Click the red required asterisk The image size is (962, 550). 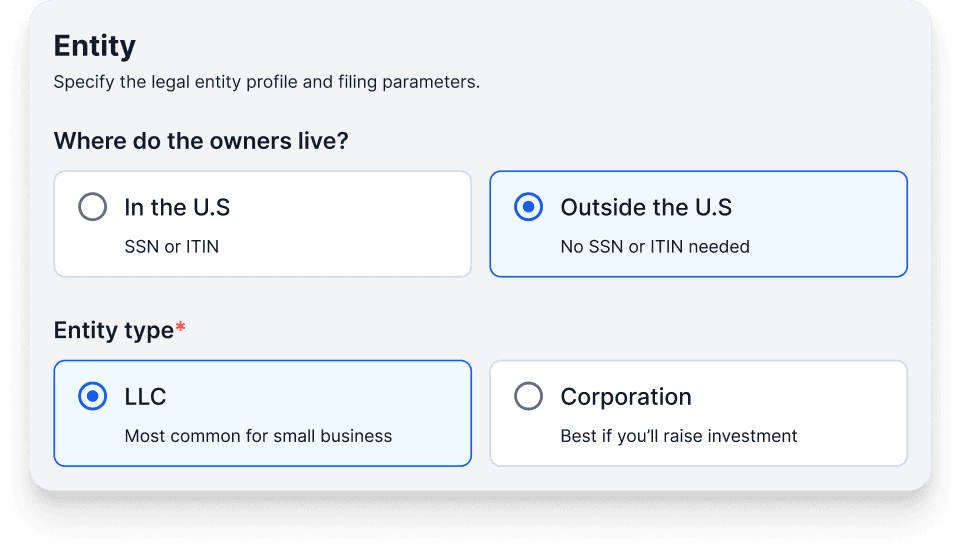(180, 327)
